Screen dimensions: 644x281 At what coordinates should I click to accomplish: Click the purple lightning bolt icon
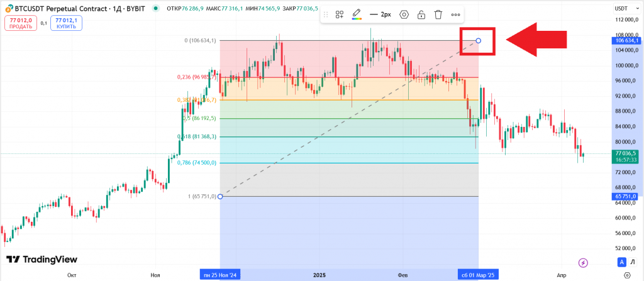pyautogui.click(x=583, y=262)
